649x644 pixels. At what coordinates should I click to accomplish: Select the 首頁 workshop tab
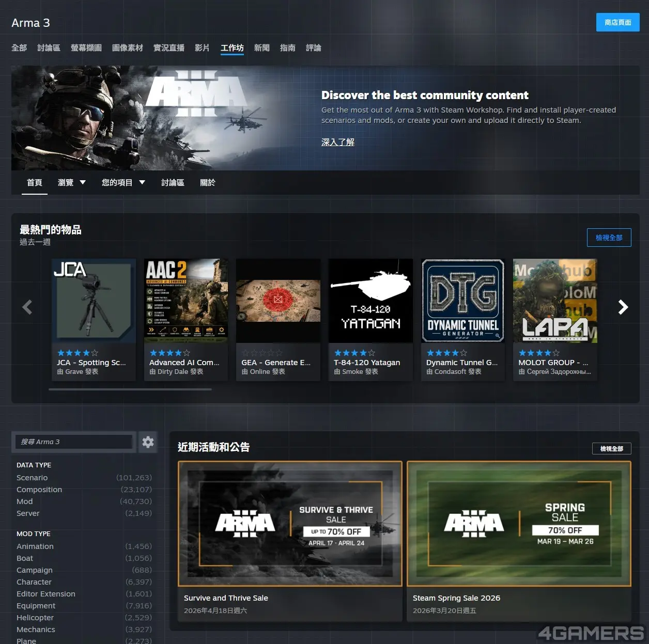pos(35,182)
